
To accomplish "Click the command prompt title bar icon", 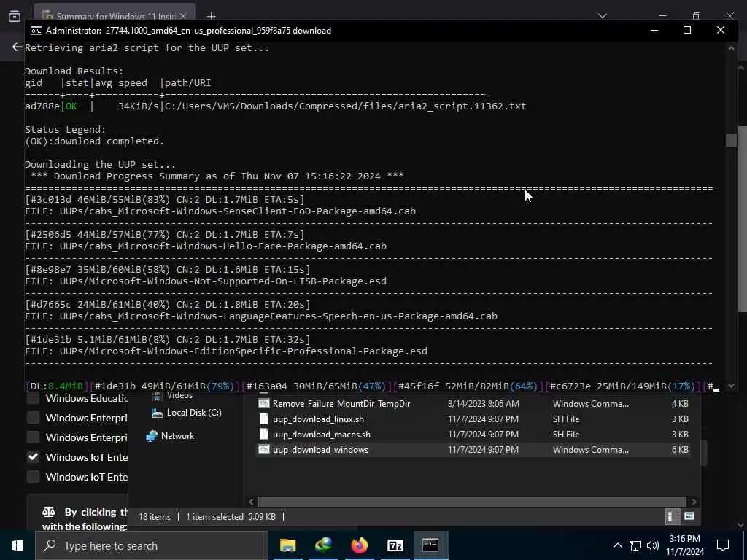I will (x=36, y=31).
